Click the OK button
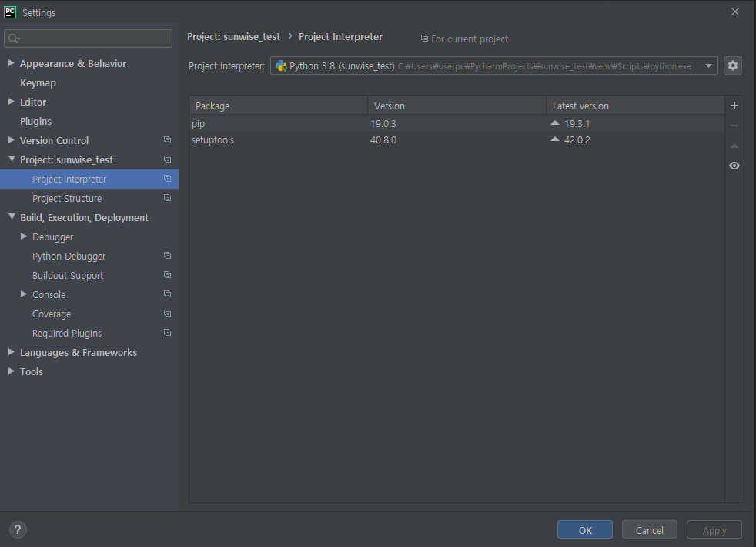This screenshot has height=547, width=756. click(x=585, y=529)
